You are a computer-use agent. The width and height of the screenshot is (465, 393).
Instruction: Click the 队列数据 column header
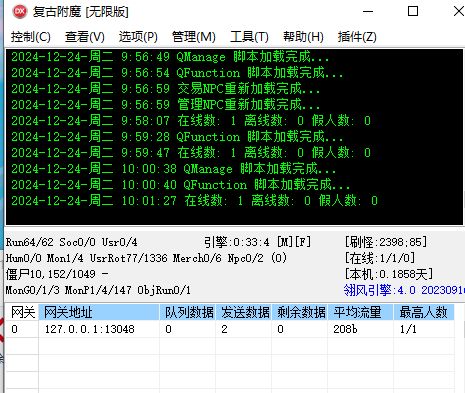pyautogui.click(x=188, y=312)
